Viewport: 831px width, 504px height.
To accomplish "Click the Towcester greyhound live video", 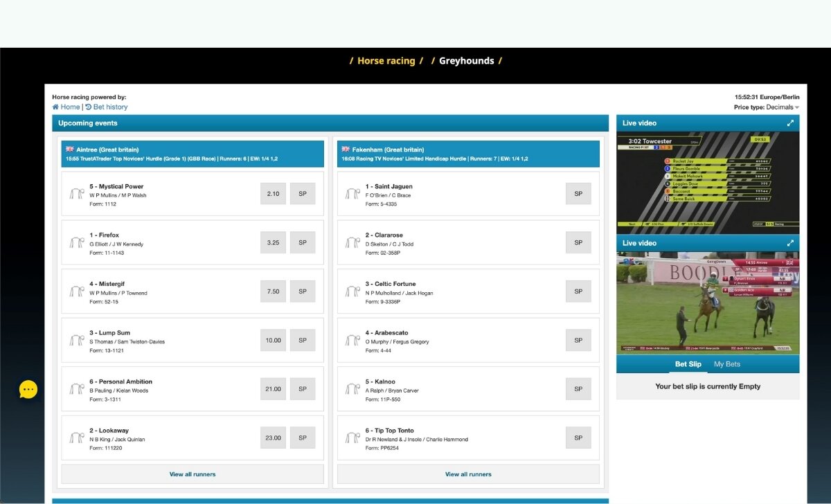I will point(708,183).
